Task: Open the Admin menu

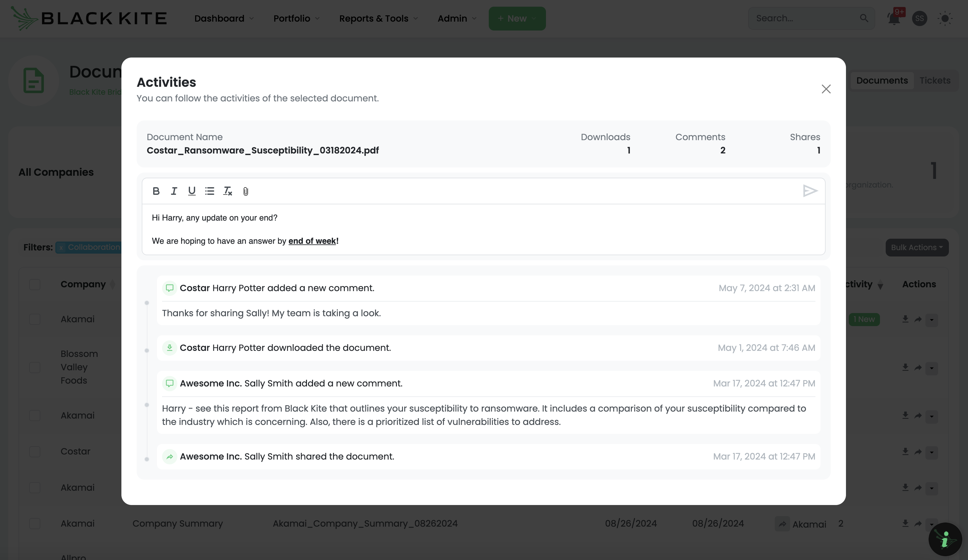Action: [457, 18]
